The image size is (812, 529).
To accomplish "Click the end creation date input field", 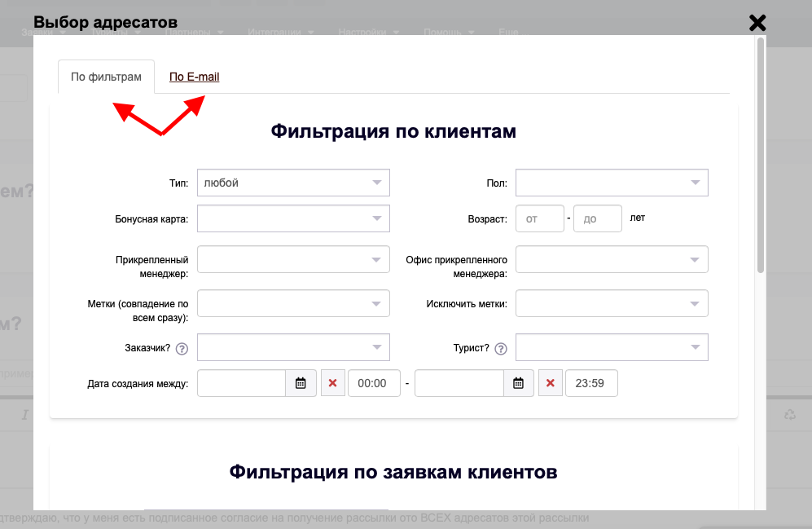I will (x=459, y=383).
